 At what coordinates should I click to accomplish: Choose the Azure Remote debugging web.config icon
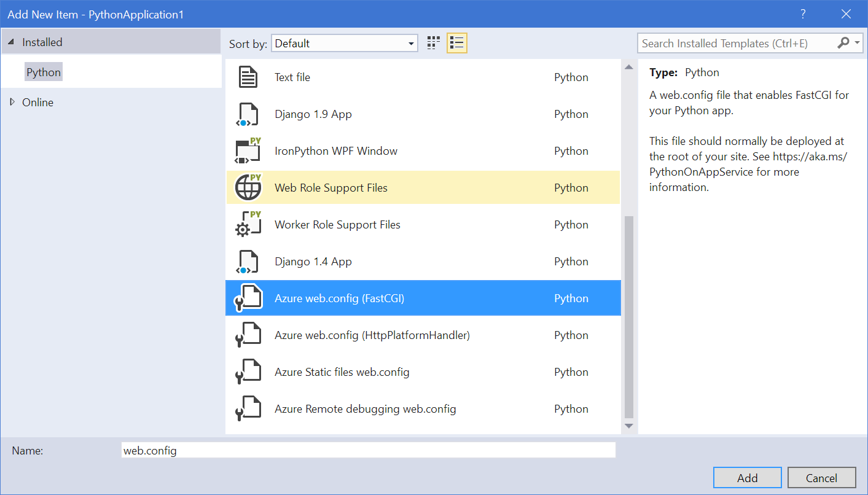point(248,409)
